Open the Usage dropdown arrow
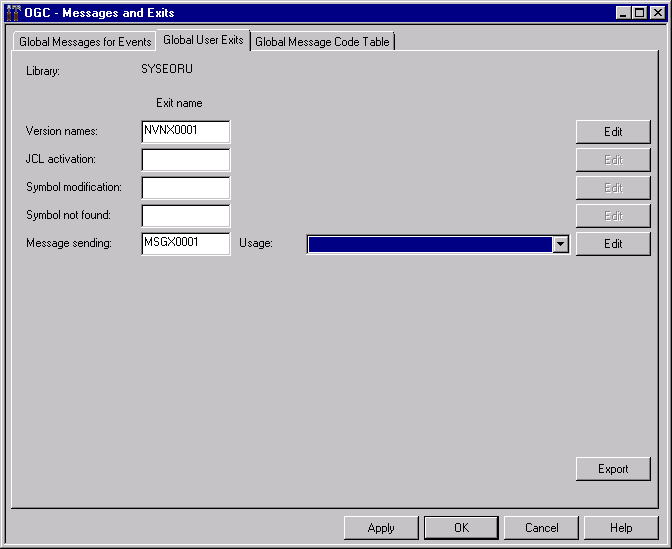This screenshot has height=549, width=672. click(560, 244)
